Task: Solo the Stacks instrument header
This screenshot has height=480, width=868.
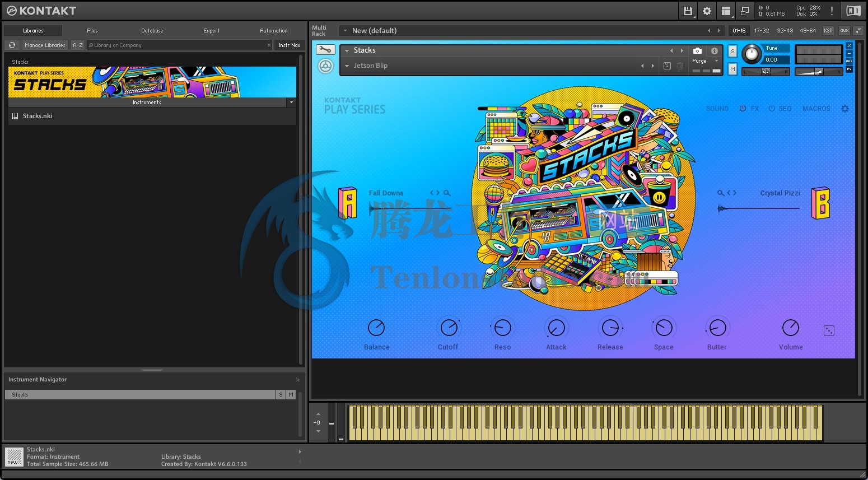Action: click(x=732, y=51)
